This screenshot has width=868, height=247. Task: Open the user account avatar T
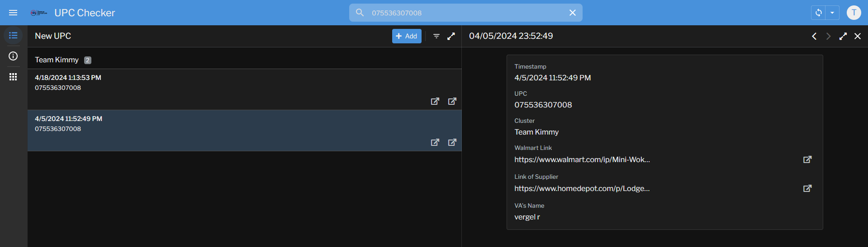854,13
